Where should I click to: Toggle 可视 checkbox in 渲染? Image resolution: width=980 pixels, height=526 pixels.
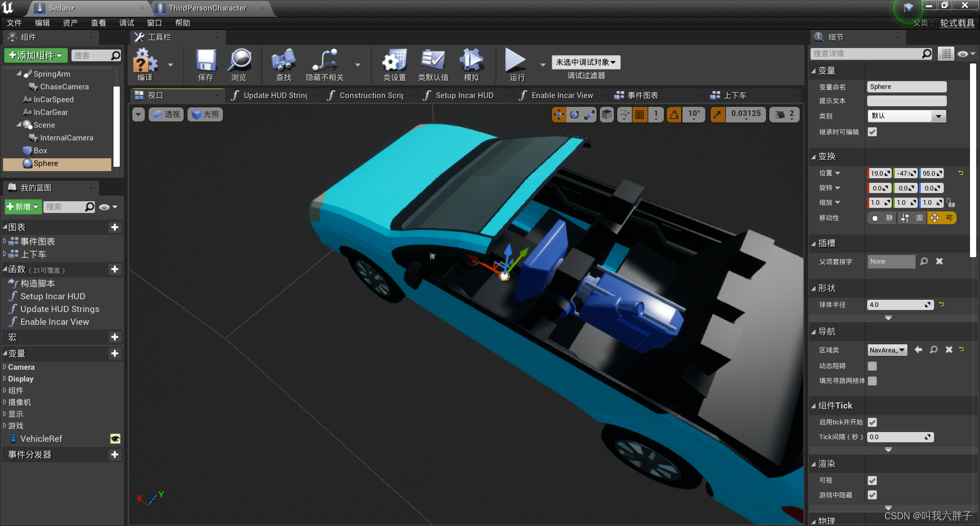(x=872, y=481)
